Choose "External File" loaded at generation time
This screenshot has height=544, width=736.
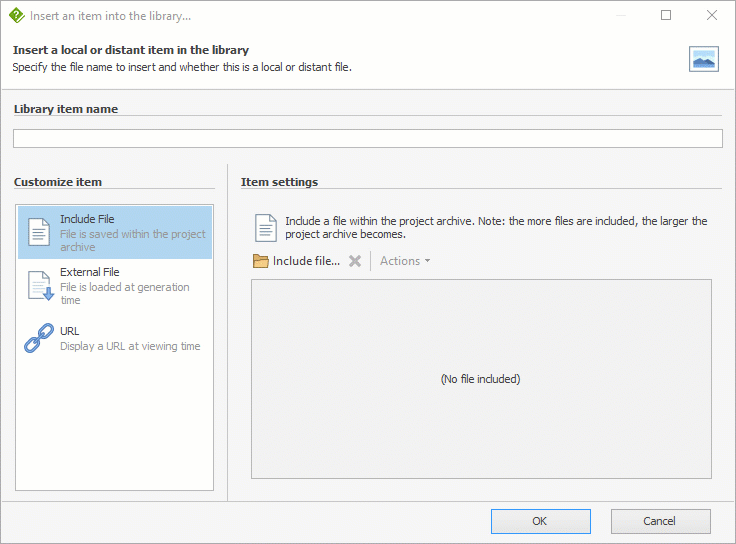89,272
